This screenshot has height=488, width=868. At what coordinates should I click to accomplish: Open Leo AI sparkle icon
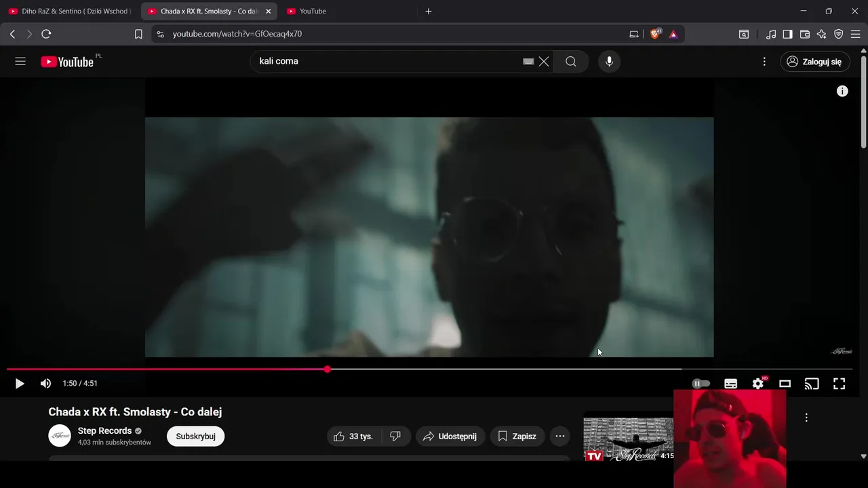[x=822, y=34]
